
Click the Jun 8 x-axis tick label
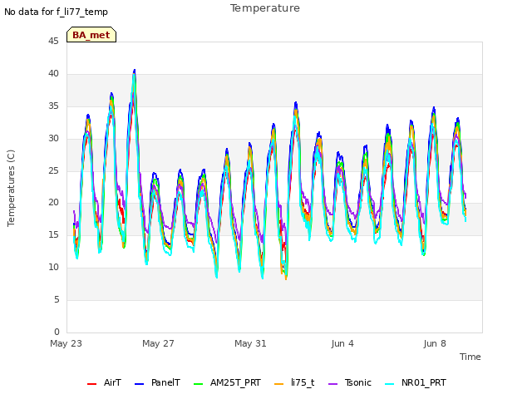click(x=435, y=343)
